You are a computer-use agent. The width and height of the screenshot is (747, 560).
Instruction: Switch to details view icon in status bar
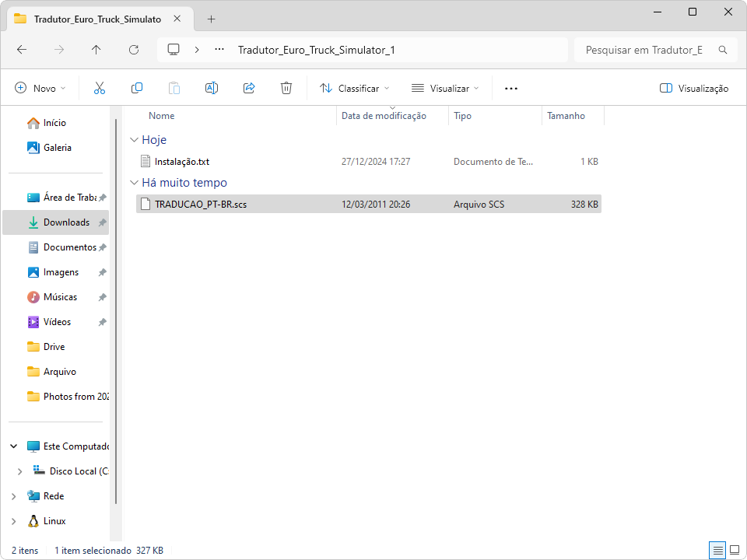point(718,551)
